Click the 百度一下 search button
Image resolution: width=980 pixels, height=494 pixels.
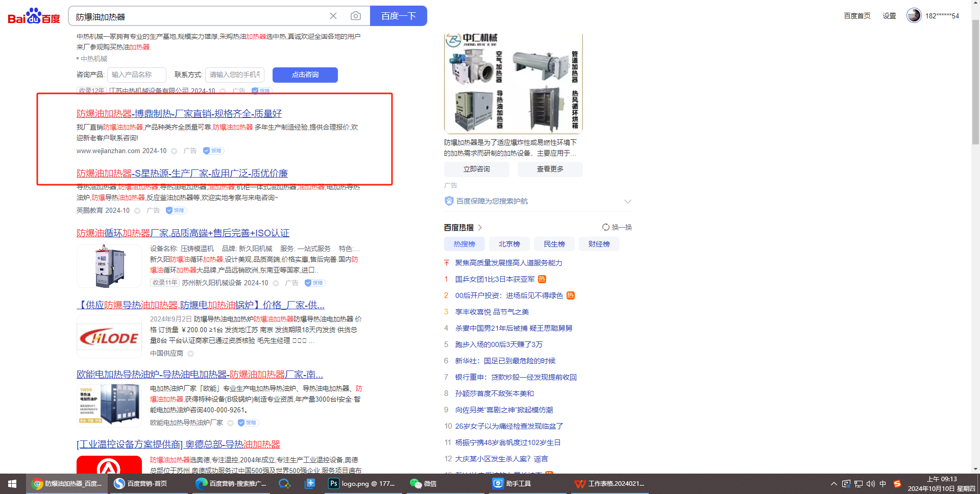(399, 16)
